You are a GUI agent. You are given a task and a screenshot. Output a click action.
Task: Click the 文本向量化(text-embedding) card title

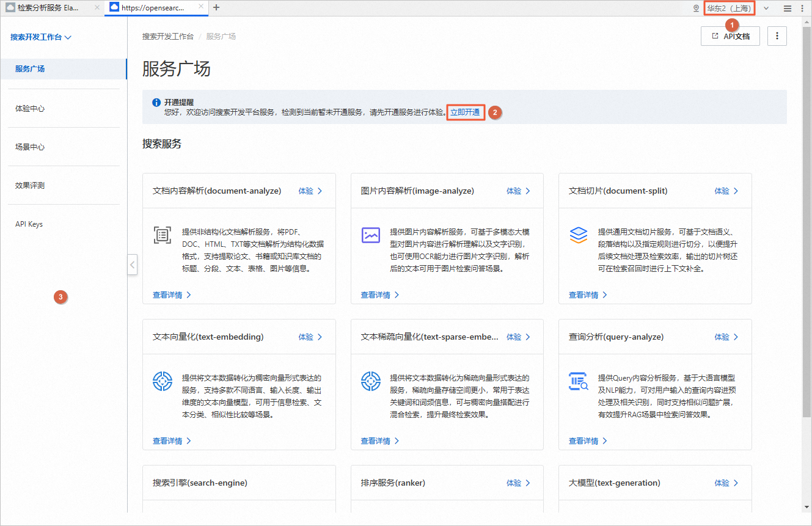click(x=208, y=337)
